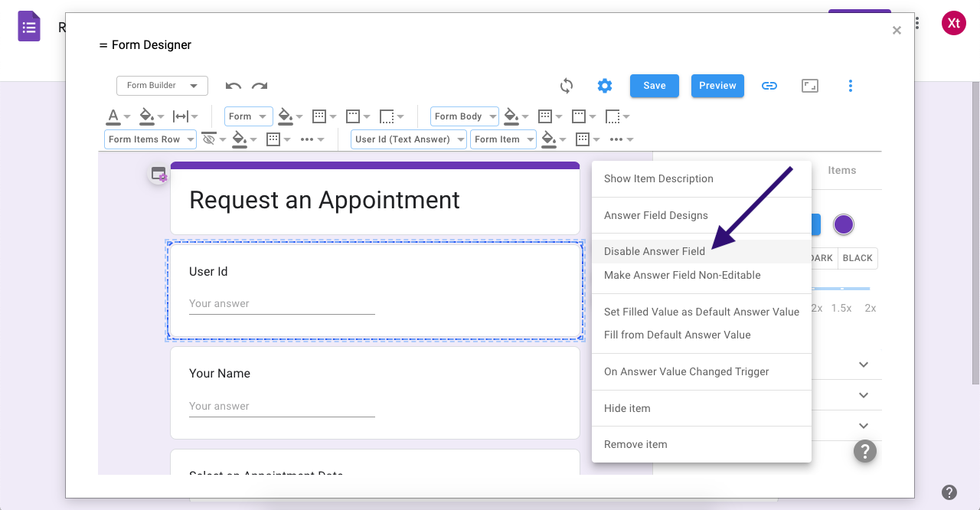Click the border icon after Form Item dropdown
The width and height of the screenshot is (980, 510).
tap(582, 139)
